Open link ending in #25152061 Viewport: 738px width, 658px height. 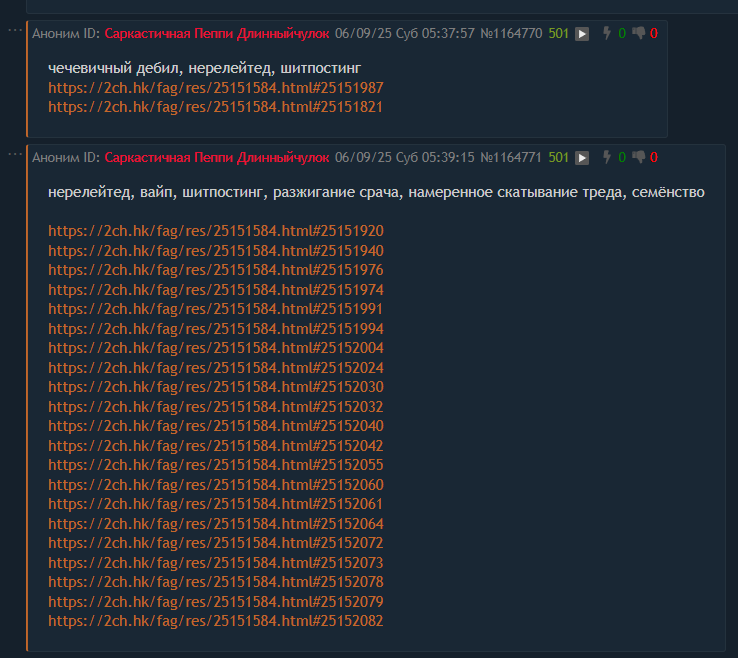point(215,505)
